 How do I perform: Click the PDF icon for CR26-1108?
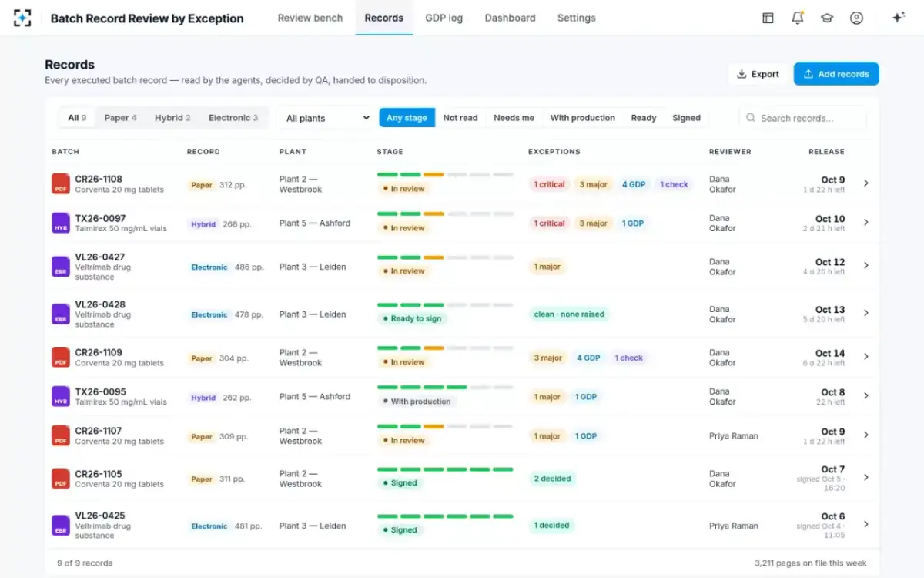61,184
